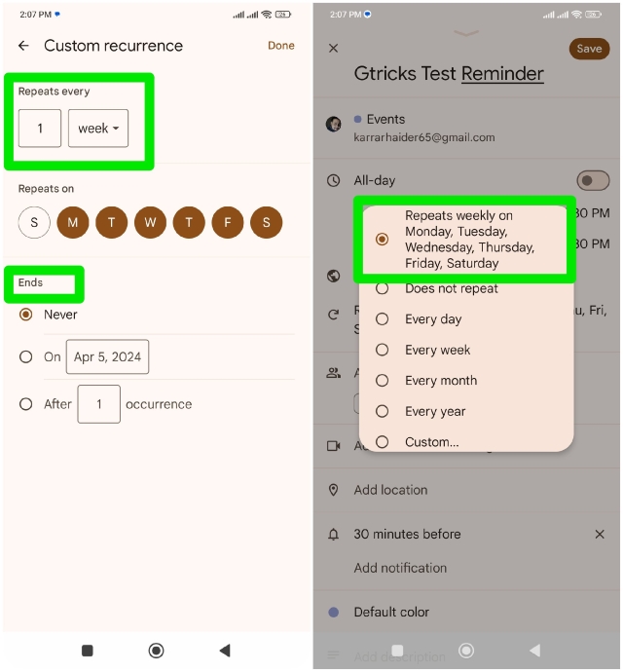Tap the Android home button, left screen
The image size is (623, 672).
click(x=156, y=651)
